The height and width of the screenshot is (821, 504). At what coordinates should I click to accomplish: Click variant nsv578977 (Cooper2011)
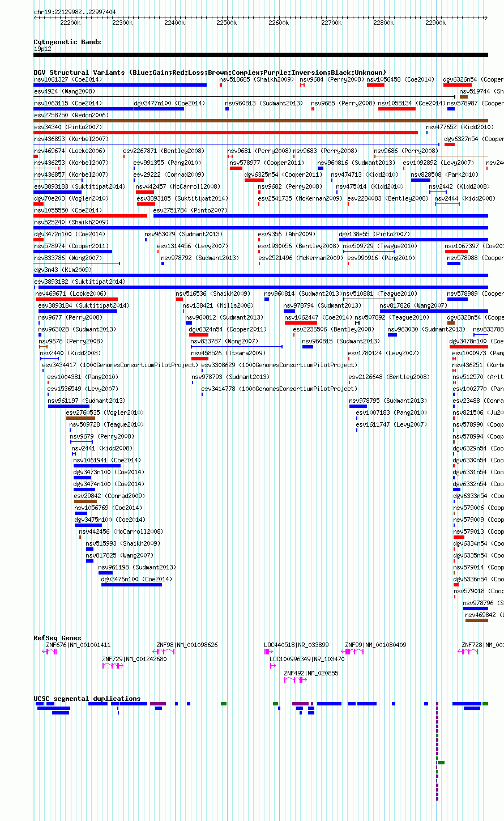click(x=267, y=163)
